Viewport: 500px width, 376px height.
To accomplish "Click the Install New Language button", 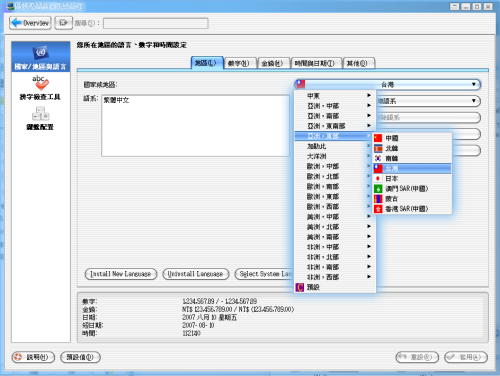I will pyautogui.click(x=121, y=274).
